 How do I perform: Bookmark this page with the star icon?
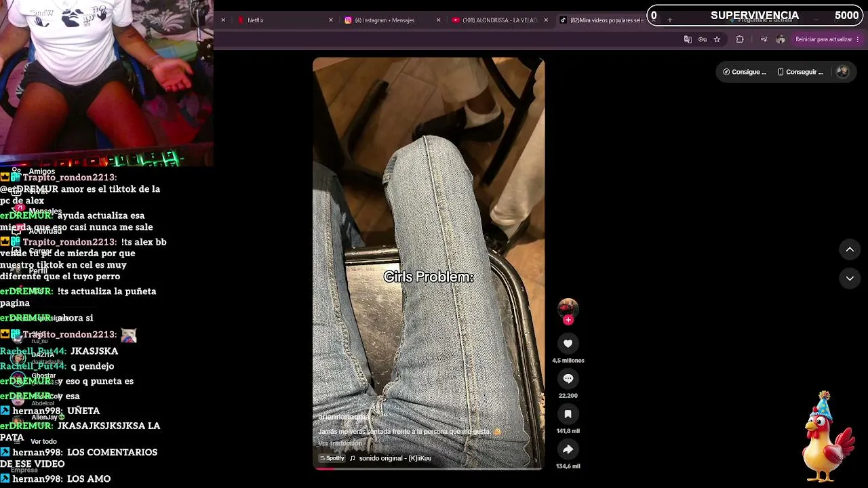717,39
